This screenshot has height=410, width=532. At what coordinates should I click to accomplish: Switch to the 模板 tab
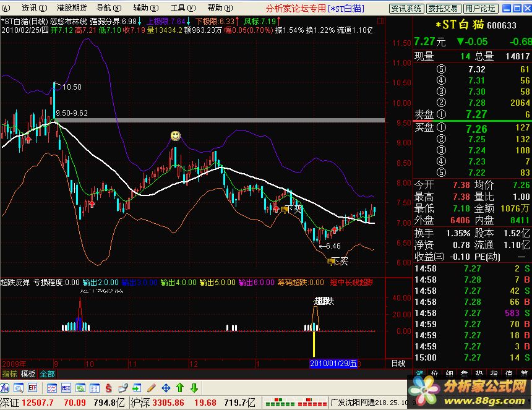28,374
